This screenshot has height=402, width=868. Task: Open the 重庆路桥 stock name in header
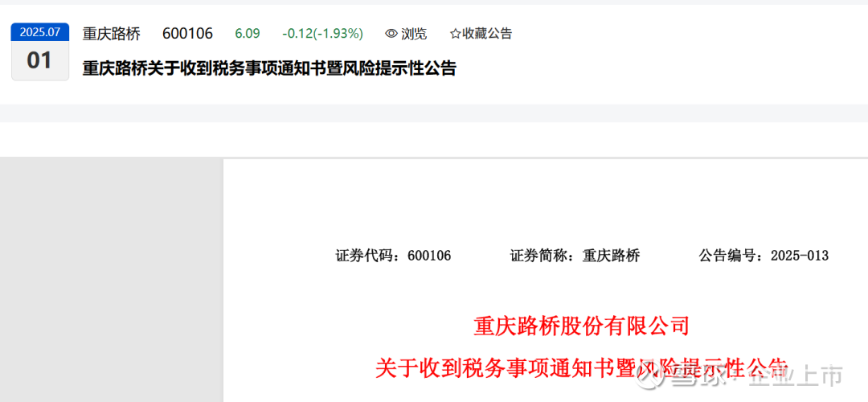(x=111, y=34)
